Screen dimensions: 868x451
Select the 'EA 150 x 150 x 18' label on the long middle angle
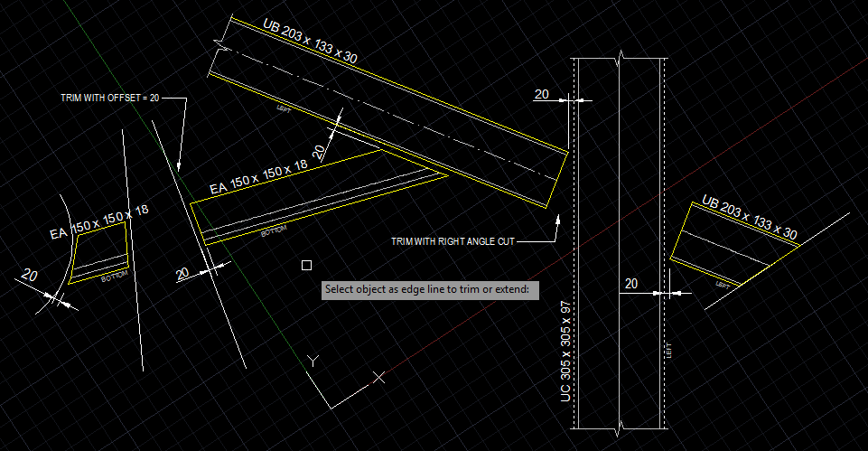click(258, 177)
